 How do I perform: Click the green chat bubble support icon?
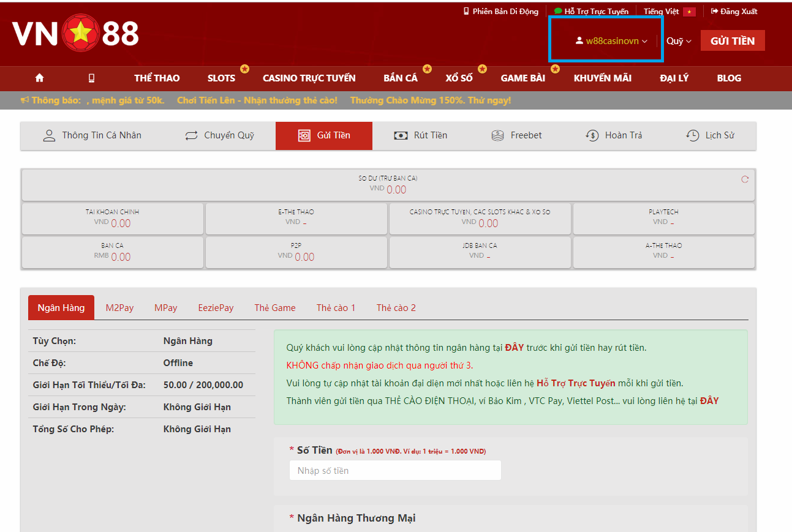click(558, 11)
